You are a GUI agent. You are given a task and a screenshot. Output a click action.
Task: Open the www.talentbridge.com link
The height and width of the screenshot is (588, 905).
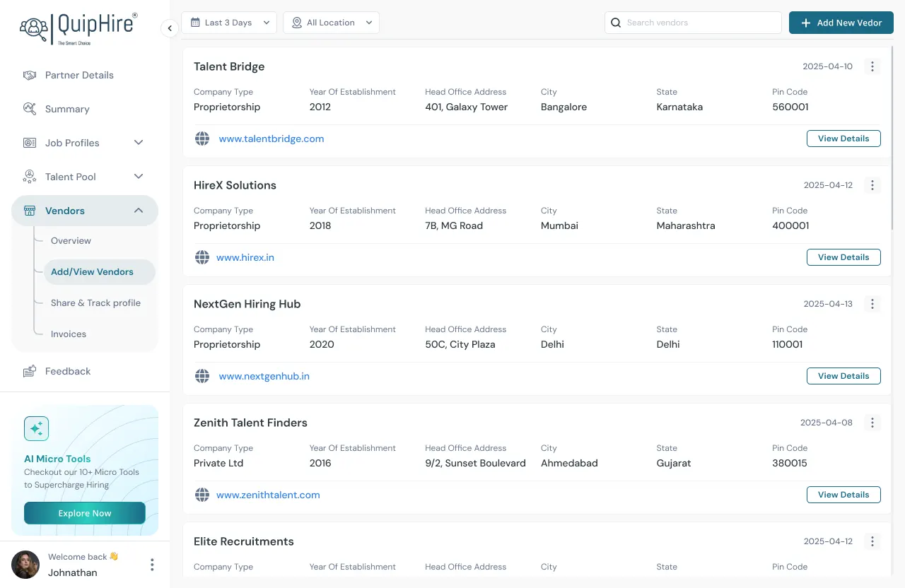(271, 139)
